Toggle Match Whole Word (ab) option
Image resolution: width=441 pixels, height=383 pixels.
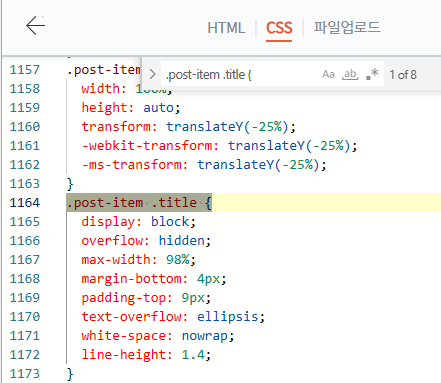pos(350,74)
